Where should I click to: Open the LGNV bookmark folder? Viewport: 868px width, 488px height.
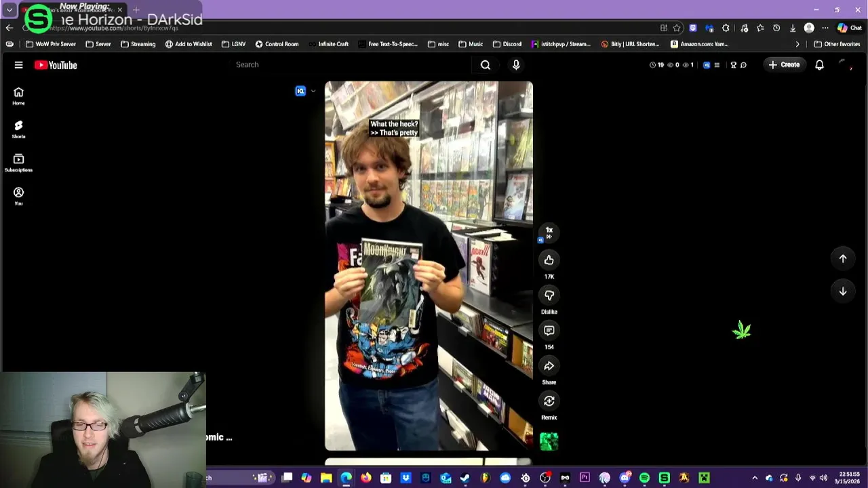pyautogui.click(x=233, y=44)
